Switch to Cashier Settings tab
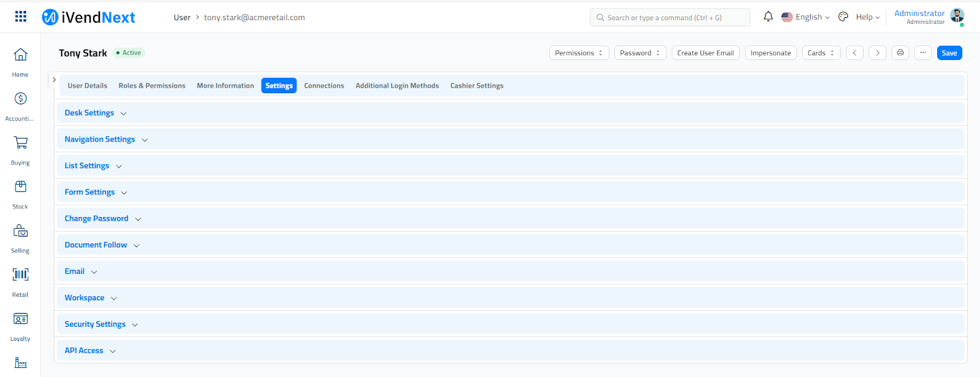The image size is (980, 377). 477,86
